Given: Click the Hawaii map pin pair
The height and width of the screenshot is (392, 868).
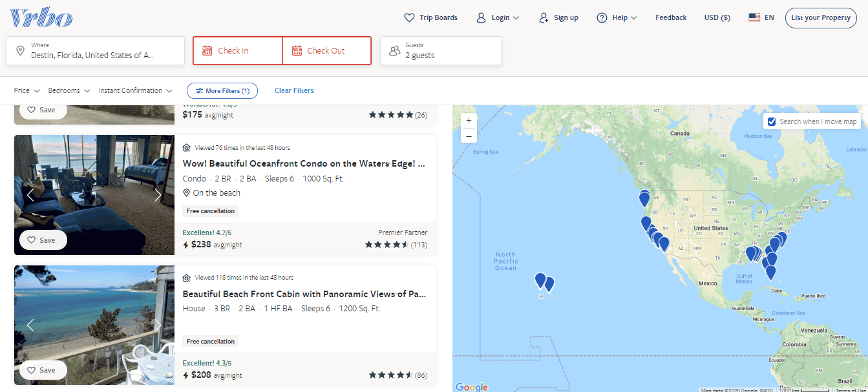Looking at the screenshot, I should [x=545, y=282].
